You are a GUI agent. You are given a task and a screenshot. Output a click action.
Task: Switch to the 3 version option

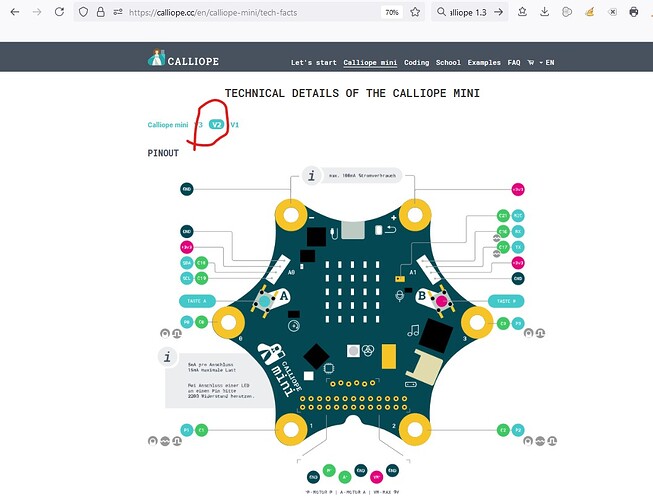click(200, 125)
